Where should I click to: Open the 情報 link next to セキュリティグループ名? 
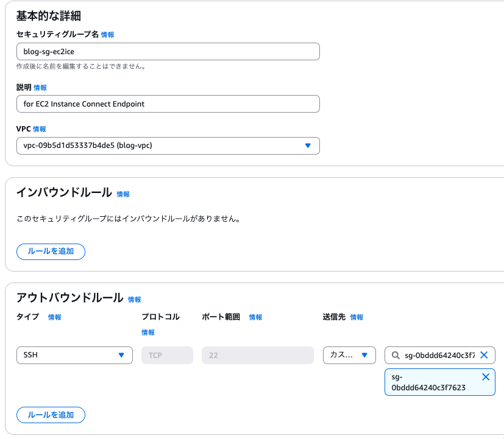[107, 35]
